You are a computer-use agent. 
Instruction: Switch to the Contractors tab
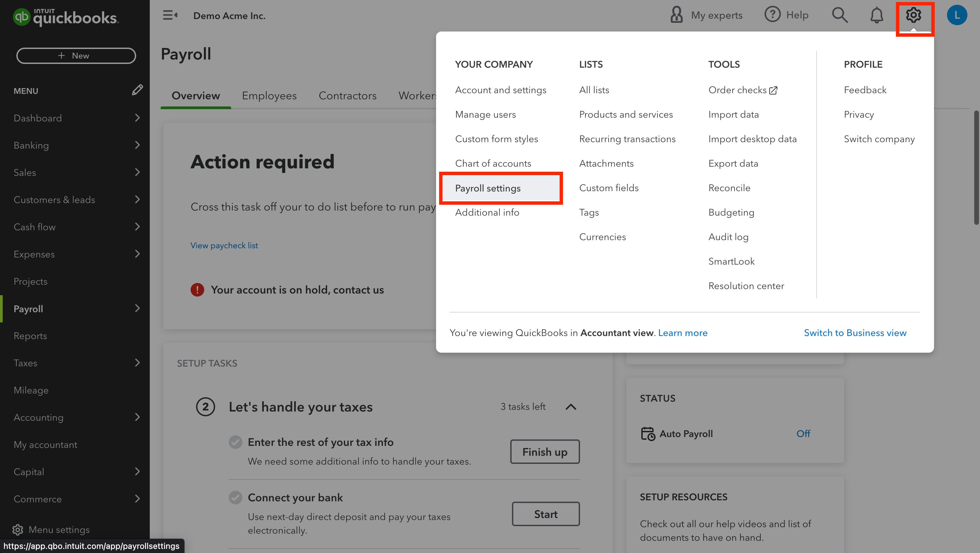coord(347,96)
